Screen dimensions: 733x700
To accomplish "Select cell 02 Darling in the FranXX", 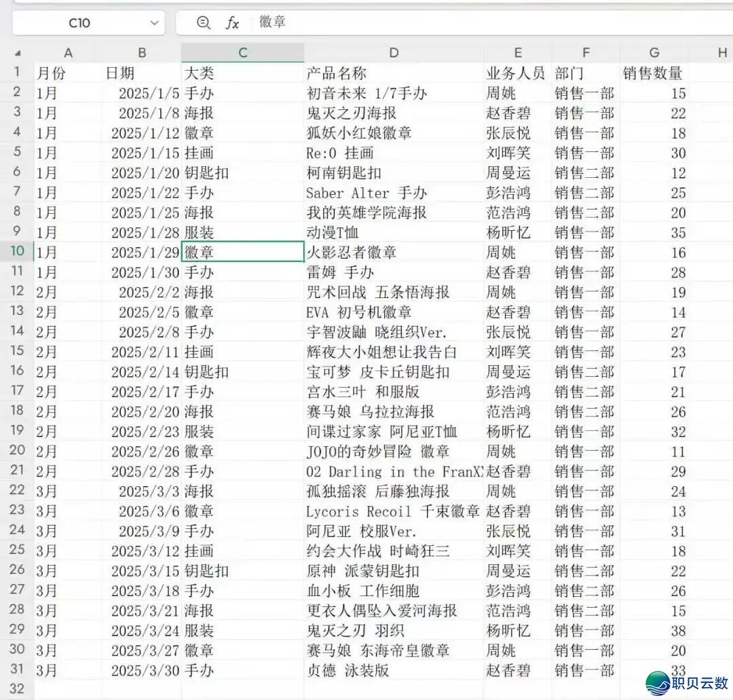I will [394, 471].
